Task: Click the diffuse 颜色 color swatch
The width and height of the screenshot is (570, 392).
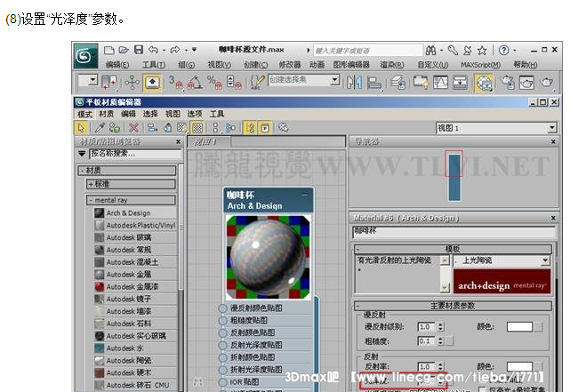Action: tap(520, 326)
